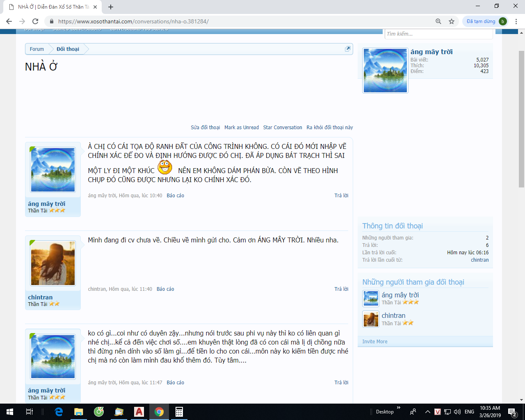This screenshot has height=420, width=525.
Task: Open Chrome's three-dot menu
Action: 516,21
